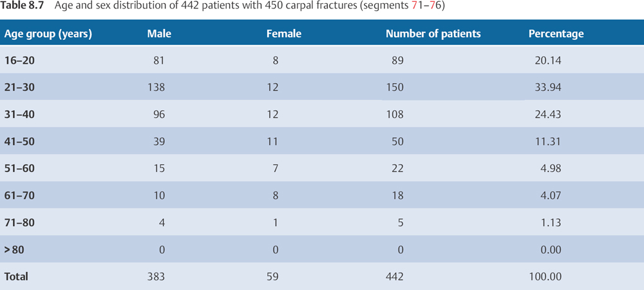Click the Age group (years) column header
644x290 pixels.
click(48, 34)
